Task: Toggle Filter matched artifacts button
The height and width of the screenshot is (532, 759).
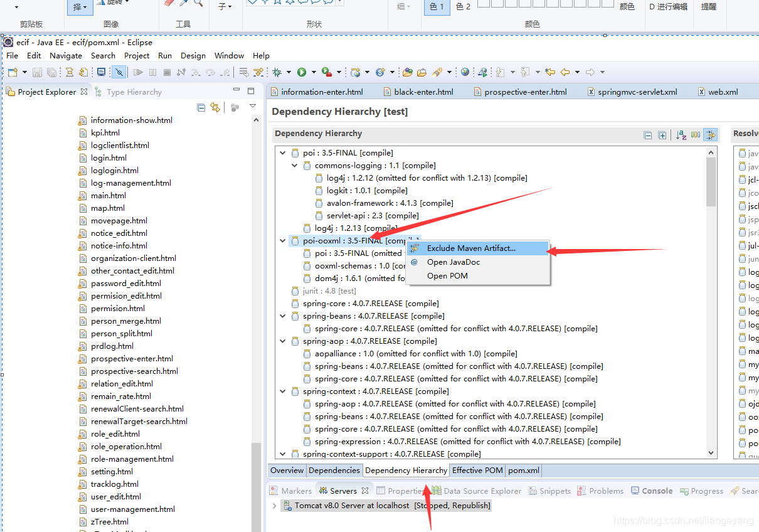Action: tap(710, 135)
